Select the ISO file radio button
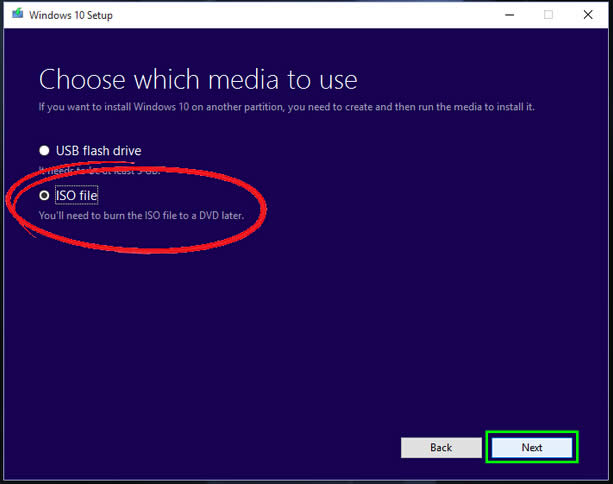This screenshot has height=484, width=613. click(44, 196)
